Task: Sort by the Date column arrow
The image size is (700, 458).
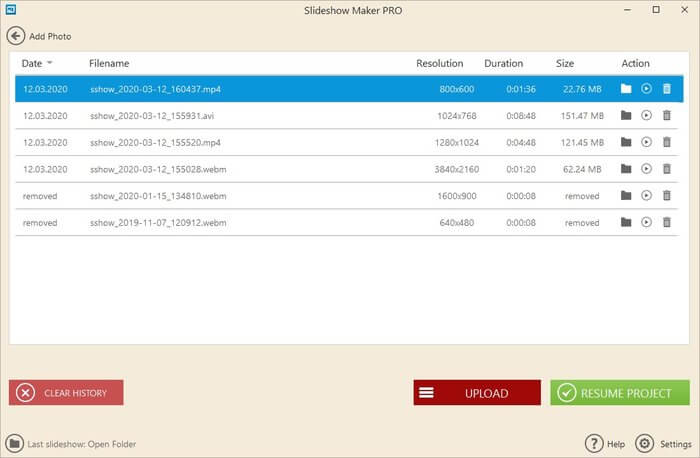Action: [x=51, y=63]
